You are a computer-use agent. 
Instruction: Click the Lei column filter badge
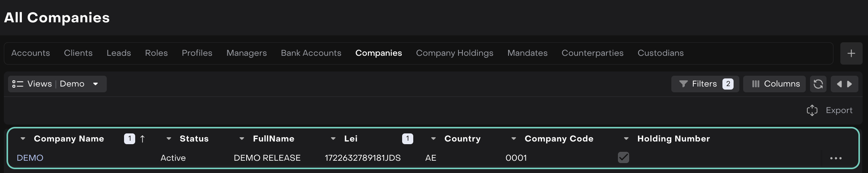[x=407, y=139]
